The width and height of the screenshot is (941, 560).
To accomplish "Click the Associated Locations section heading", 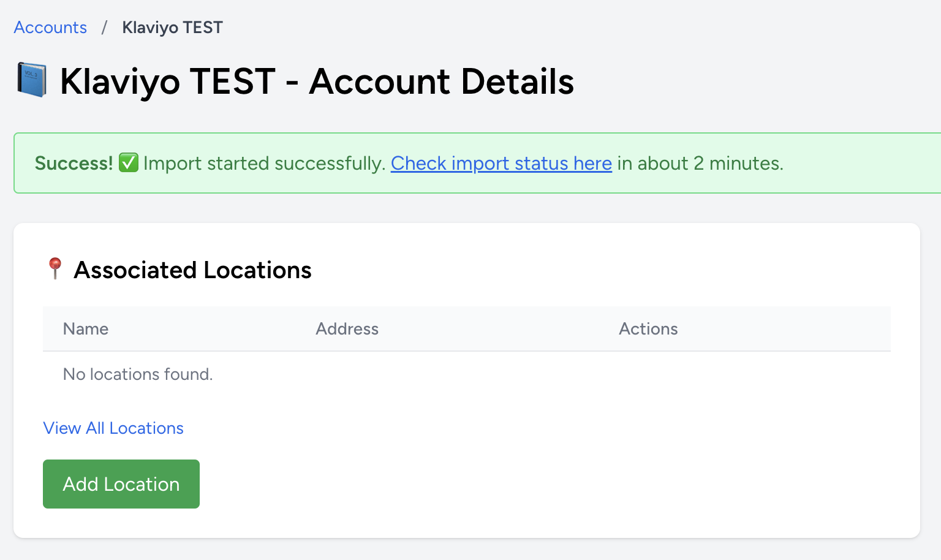I will pos(192,270).
